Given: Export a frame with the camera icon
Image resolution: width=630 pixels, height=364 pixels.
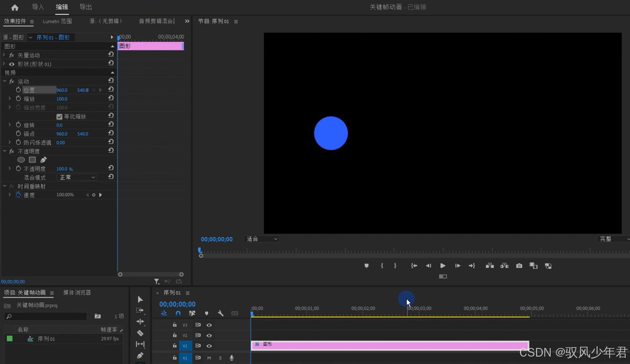Looking at the screenshot, I should click(x=519, y=266).
